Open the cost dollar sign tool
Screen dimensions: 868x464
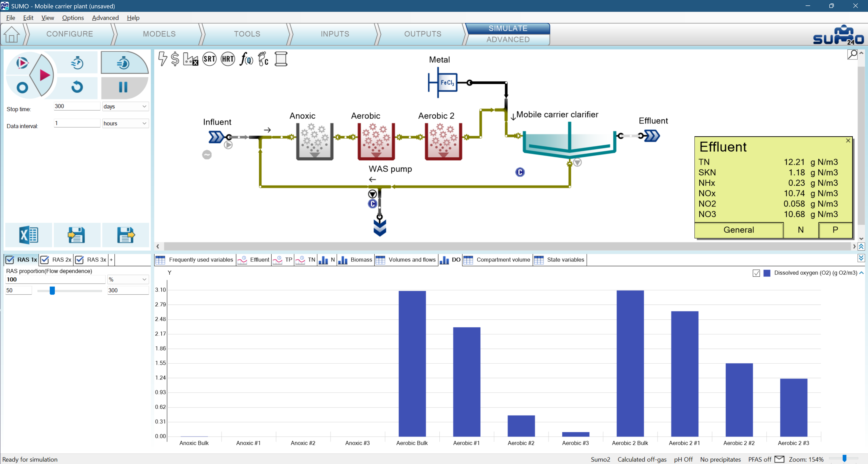point(175,59)
